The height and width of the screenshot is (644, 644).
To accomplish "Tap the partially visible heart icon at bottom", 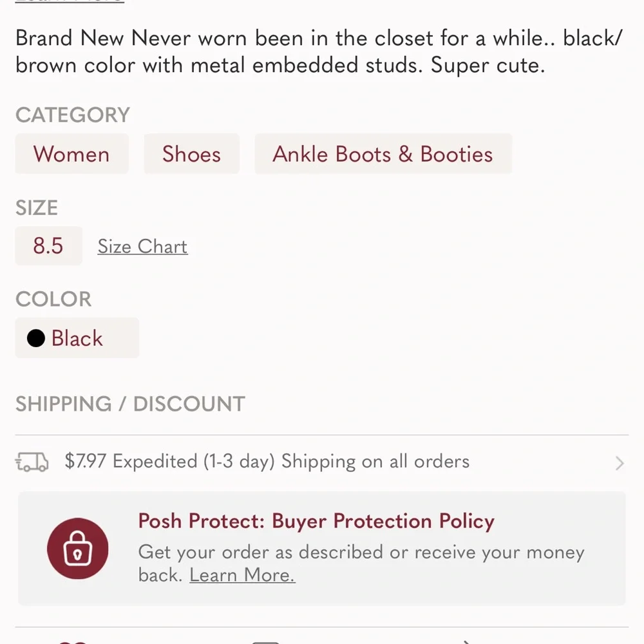I will click(x=72, y=641).
